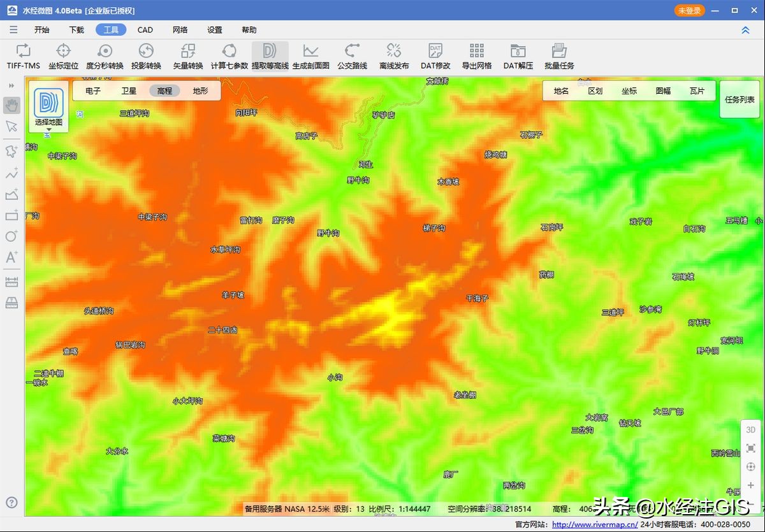Open the 批量任务 batch task tool
The height and width of the screenshot is (532, 765).
click(559, 56)
